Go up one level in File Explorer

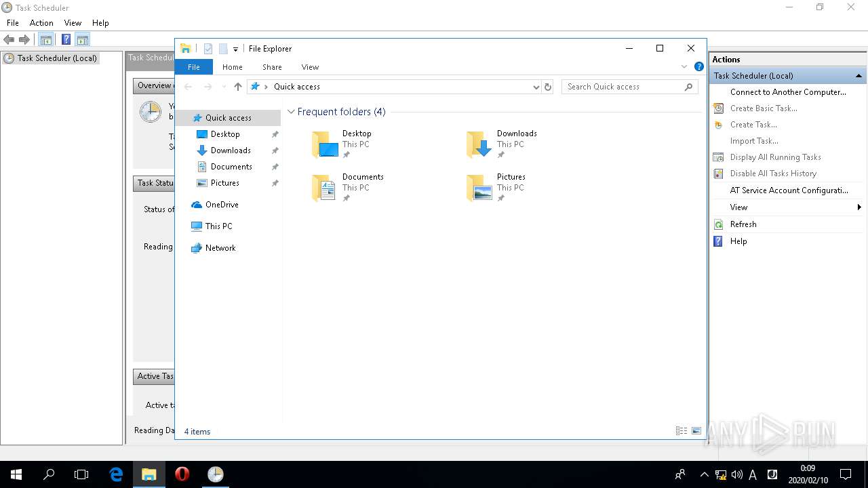pos(238,87)
